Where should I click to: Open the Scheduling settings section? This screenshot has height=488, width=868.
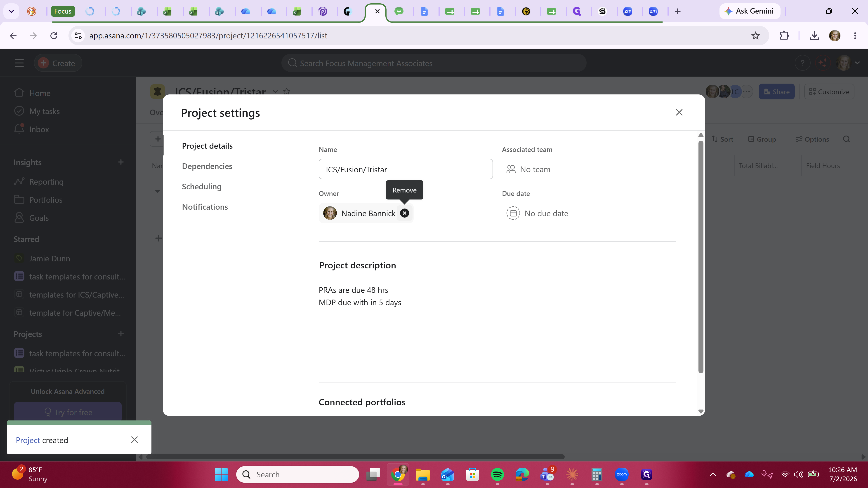[201, 187]
